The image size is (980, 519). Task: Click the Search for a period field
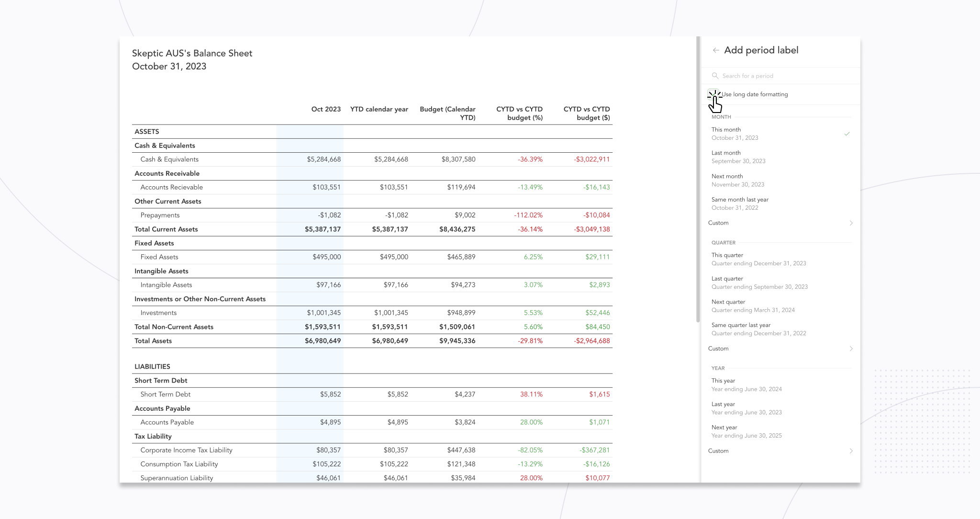pyautogui.click(x=780, y=76)
